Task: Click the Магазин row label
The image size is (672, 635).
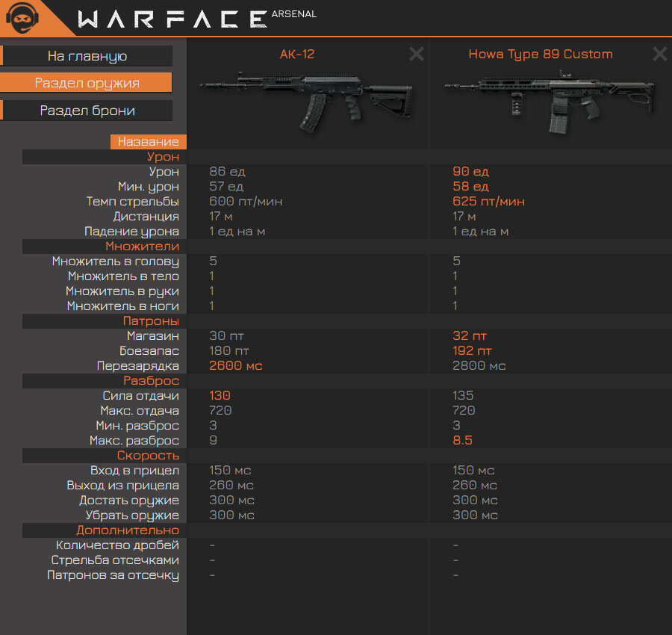Action: pyautogui.click(x=153, y=335)
